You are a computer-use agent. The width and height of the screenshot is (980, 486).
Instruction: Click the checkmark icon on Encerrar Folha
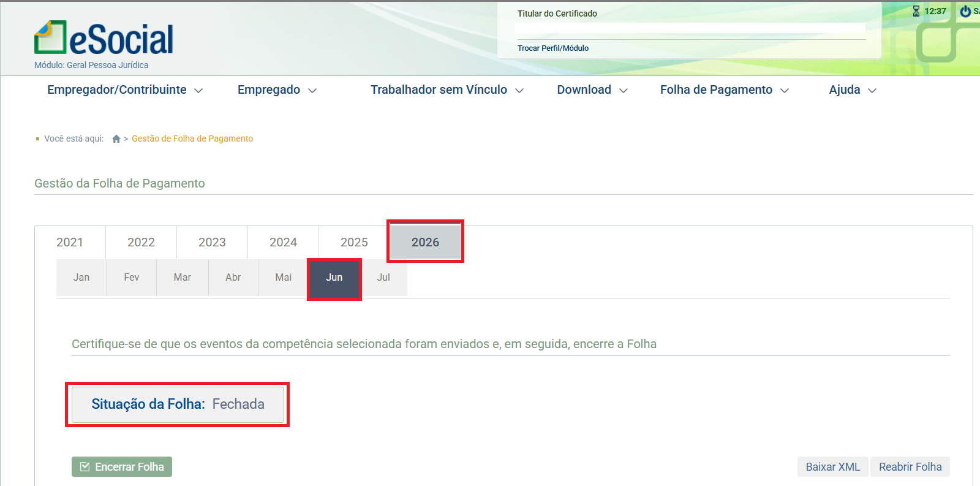(x=85, y=466)
